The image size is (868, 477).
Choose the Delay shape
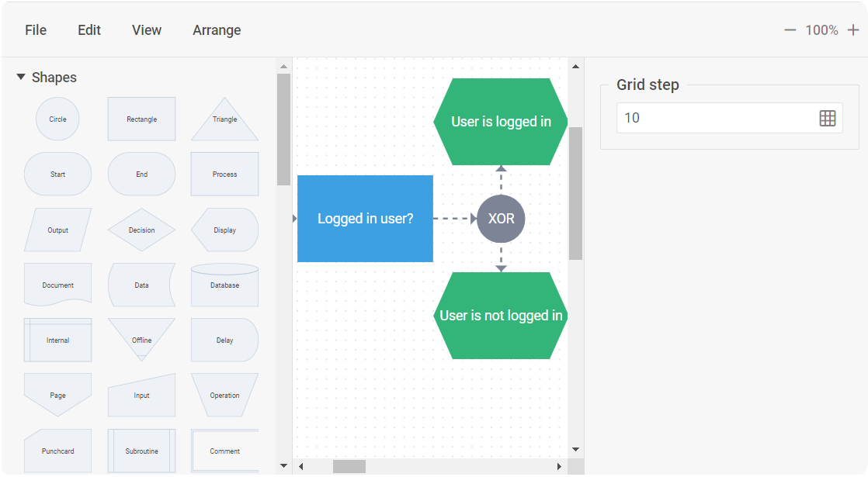[224, 340]
